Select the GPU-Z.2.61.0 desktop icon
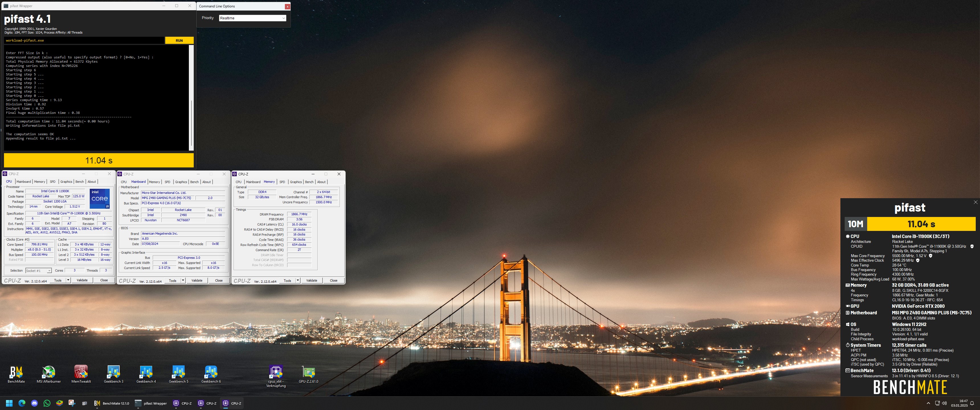980x410 pixels. (x=308, y=375)
